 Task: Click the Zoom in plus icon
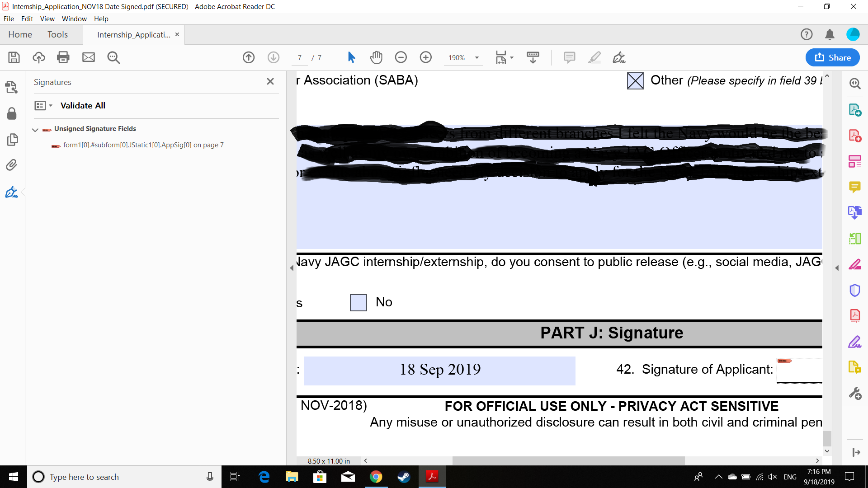[x=425, y=57]
